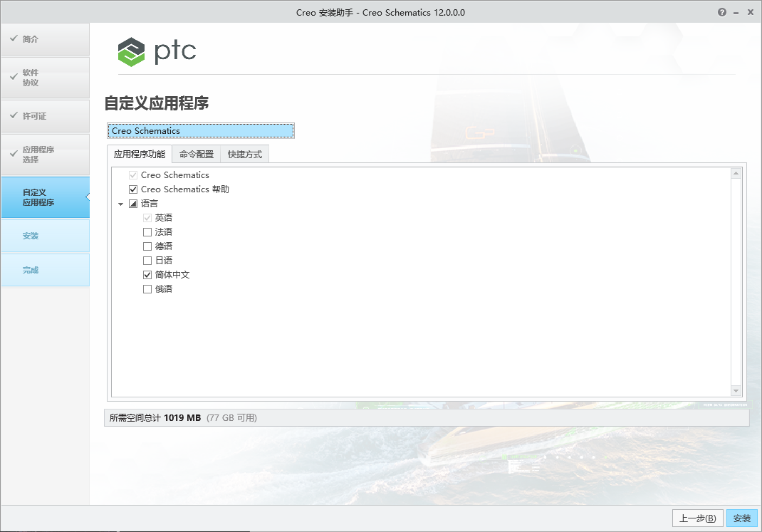Screen dimensions: 762x532
Task: Switch to the 应用程序功能 tab
Action: pos(140,155)
